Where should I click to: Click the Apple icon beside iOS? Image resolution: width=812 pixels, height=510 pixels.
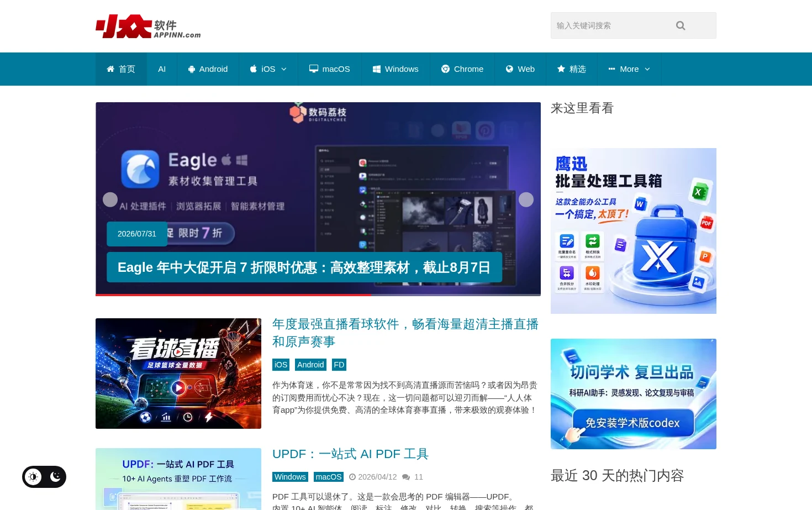coord(254,69)
